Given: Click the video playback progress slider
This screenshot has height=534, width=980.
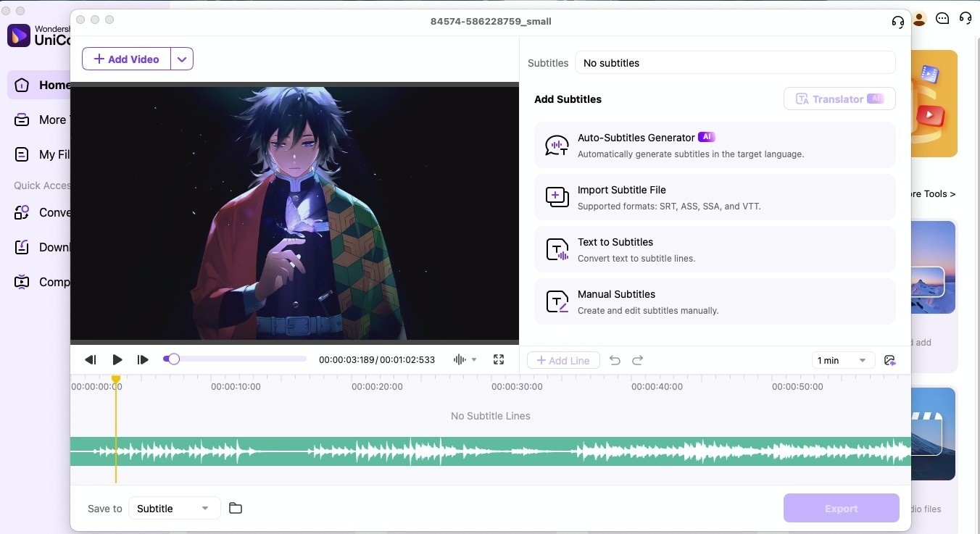Looking at the screenshot, I should [x=235, y=359].
